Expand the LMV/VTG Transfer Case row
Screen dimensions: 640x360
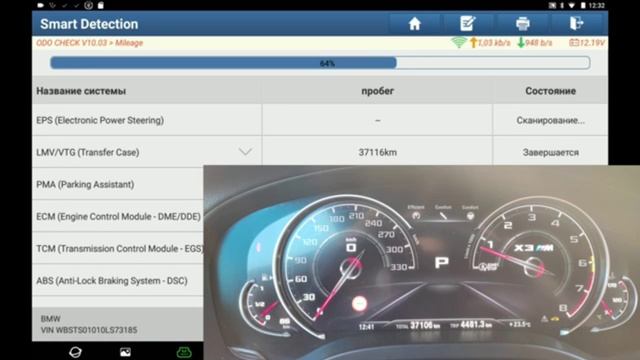(x=245, y=152)
